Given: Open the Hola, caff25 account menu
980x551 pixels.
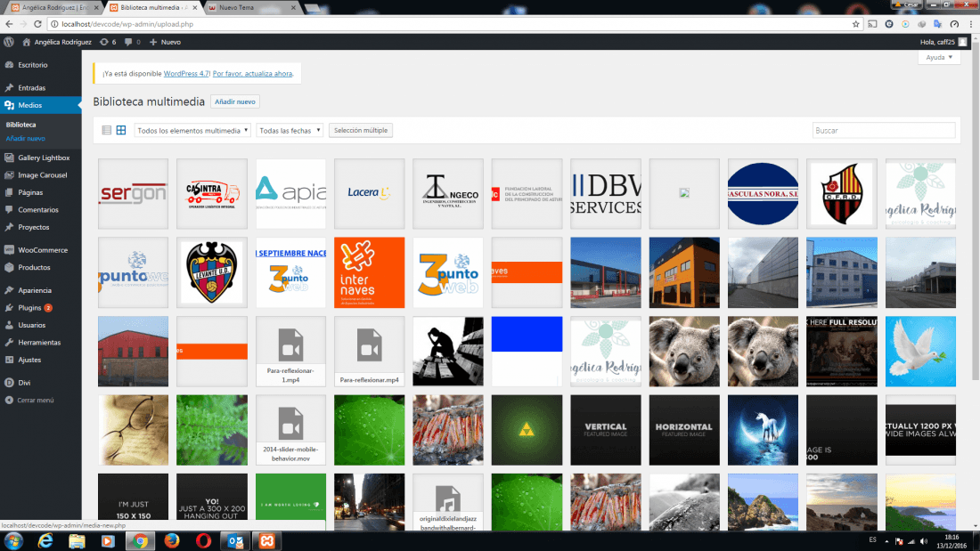Looking at the screenshot, I should 943,42.
